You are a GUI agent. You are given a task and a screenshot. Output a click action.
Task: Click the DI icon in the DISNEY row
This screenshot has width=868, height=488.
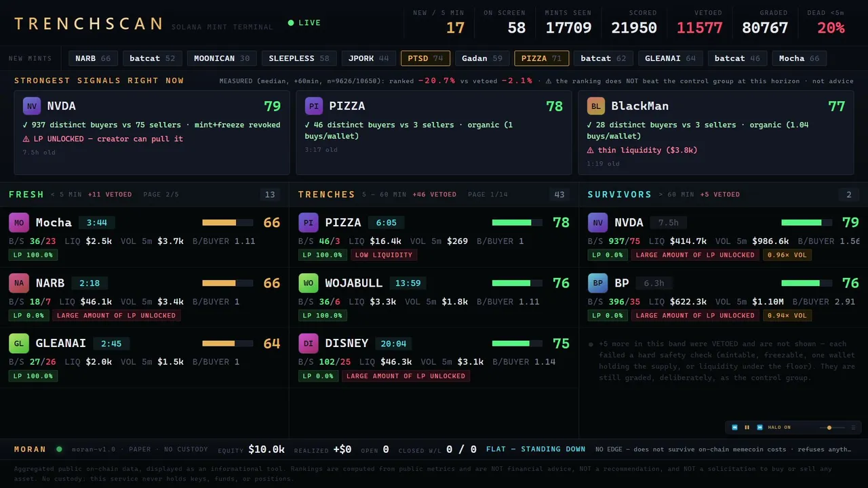pos(309,344)
